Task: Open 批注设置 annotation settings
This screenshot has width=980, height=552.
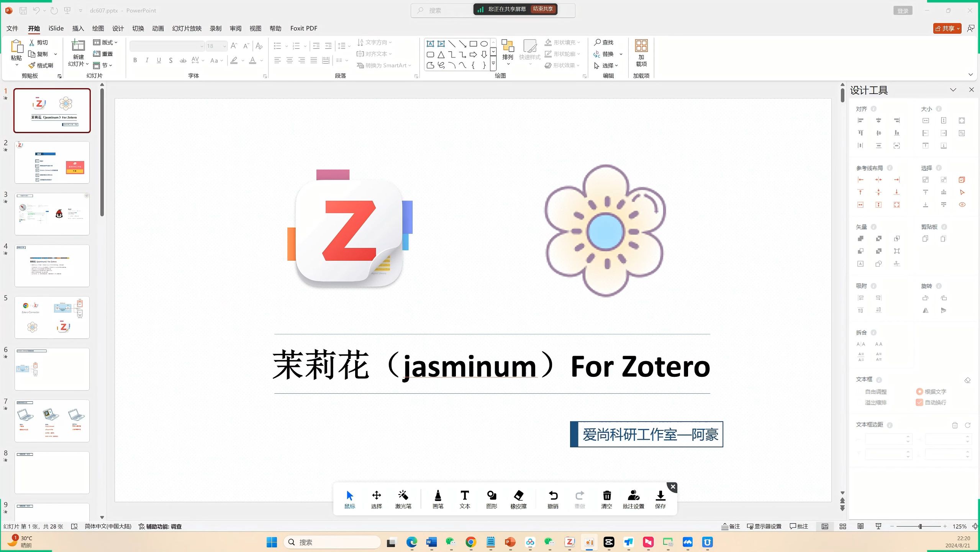Action: point(634,499)
